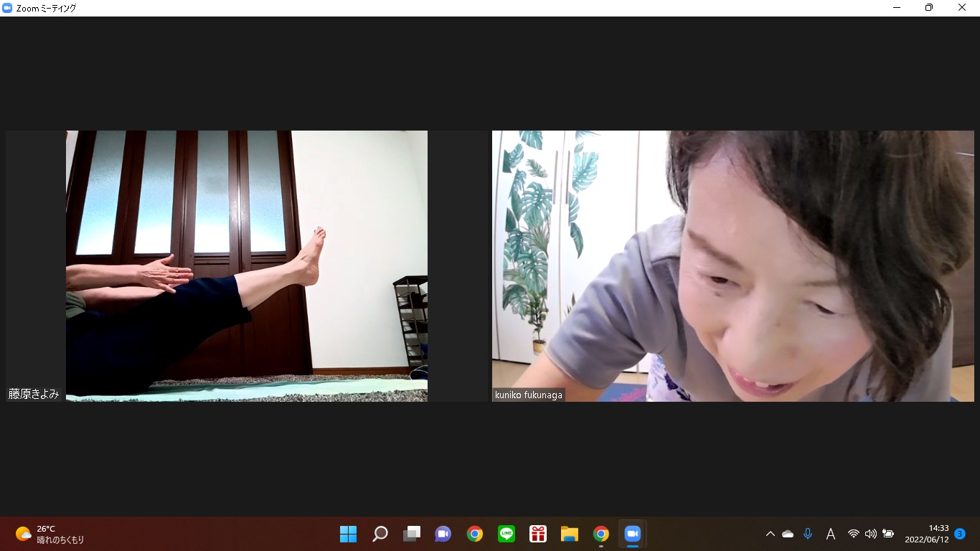
Task: Launch Chrome icon left of LINE
Action: click(475, 534)
